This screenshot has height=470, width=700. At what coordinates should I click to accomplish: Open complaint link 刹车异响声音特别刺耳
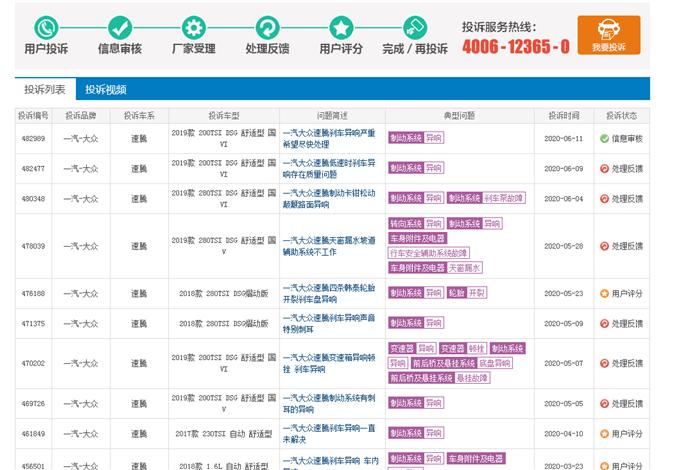tap(329, 323)
